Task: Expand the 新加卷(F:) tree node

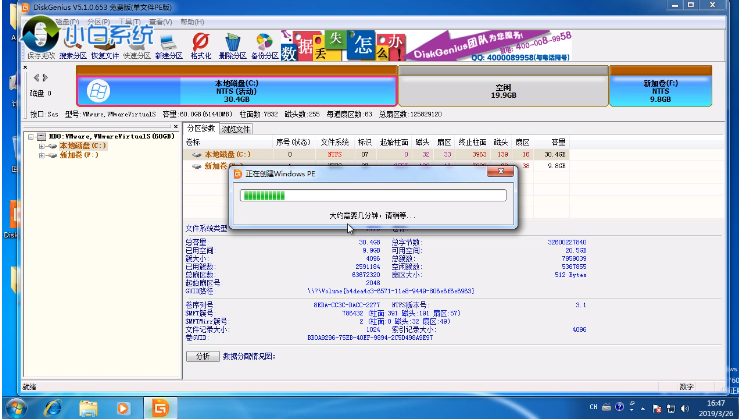Action: 41,155
